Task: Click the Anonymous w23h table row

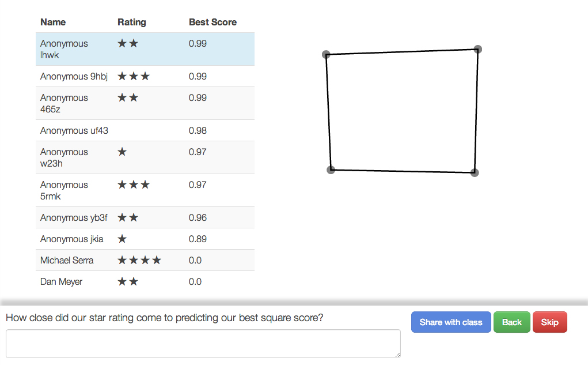Action: [x=145, y=157]
